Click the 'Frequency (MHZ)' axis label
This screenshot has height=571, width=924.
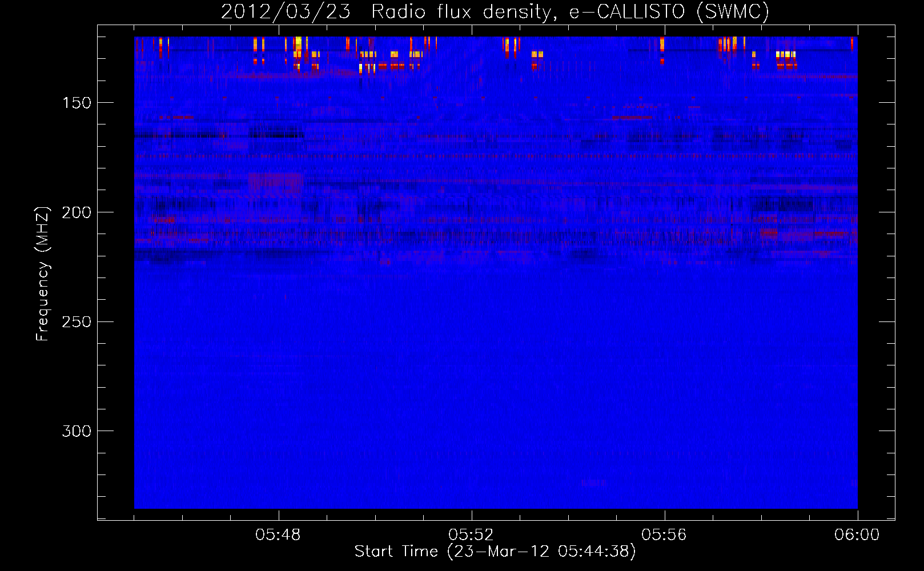coord(42,274)
